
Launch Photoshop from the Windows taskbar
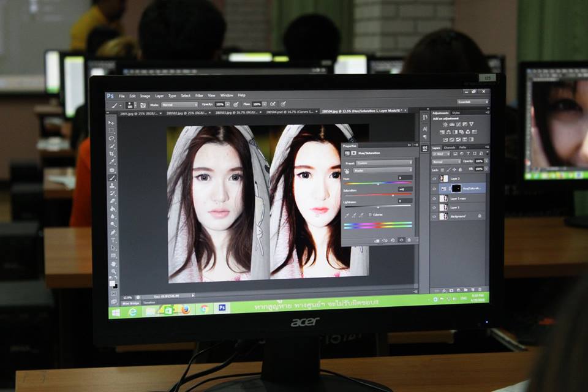[x=222, y=307]
